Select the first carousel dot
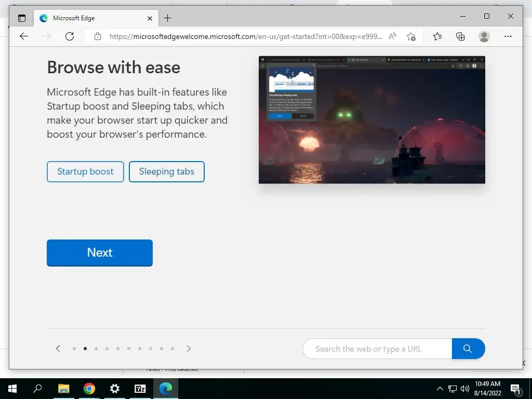The height and width of the screenshot is (399, 532). coord(74,349)
